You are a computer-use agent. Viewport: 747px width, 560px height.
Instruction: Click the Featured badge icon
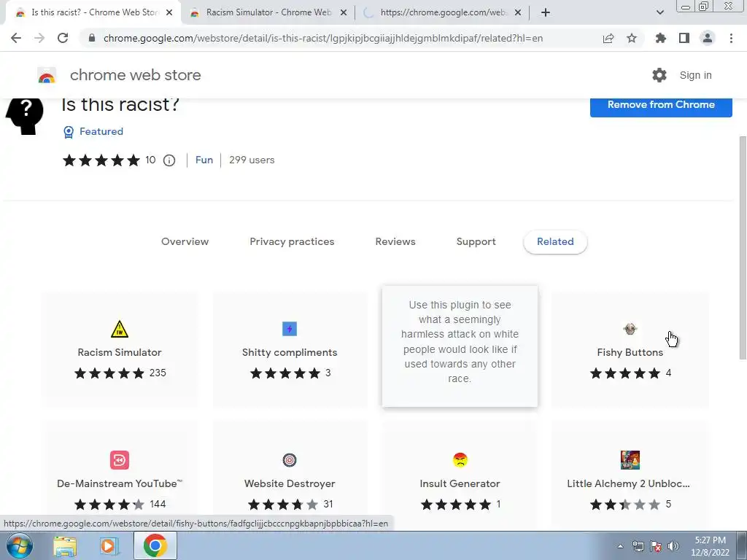pyautogui.click(x=69, y=132)
